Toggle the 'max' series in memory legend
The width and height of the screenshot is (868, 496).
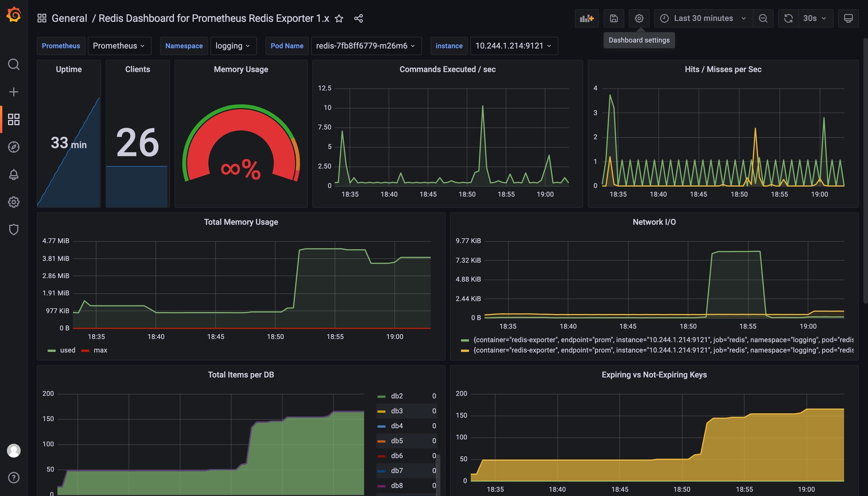point(100,350)
